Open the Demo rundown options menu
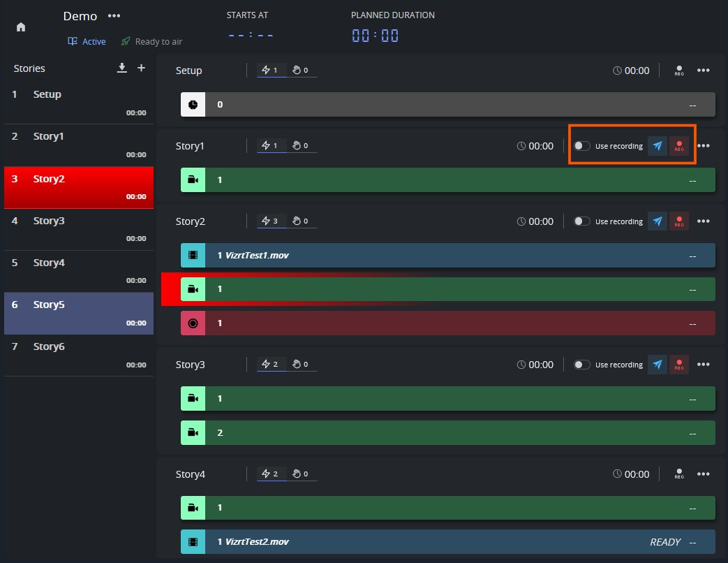The width and height of the screenshot is (728, 563). click(x=114, y=16)
